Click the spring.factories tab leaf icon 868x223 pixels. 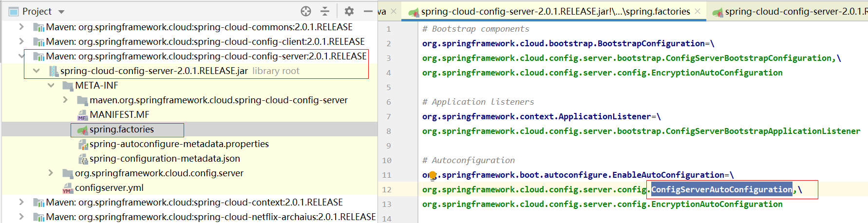pos(414,12)
